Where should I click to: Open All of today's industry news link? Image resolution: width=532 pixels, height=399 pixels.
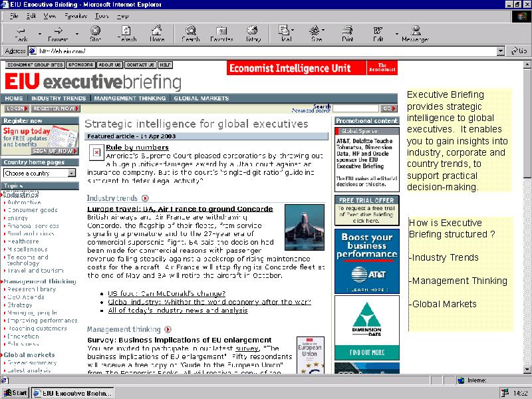178,310
